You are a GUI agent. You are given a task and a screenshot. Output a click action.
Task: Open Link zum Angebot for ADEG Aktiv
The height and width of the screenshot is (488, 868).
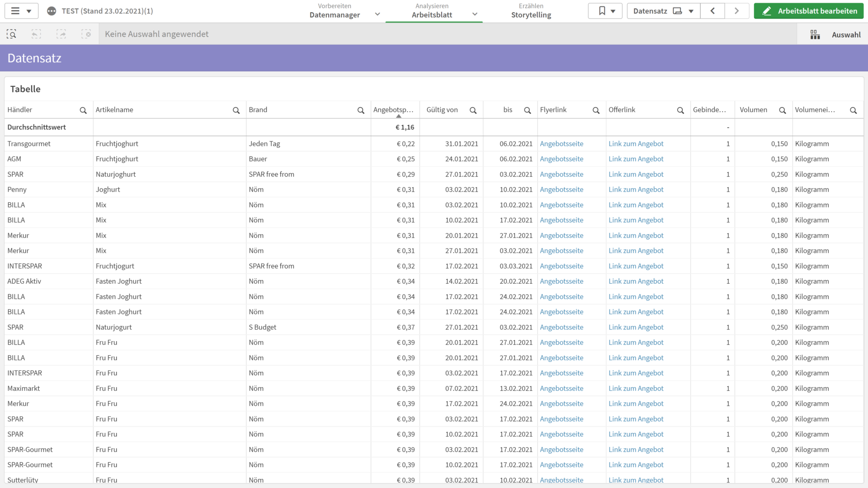(636, 282)
